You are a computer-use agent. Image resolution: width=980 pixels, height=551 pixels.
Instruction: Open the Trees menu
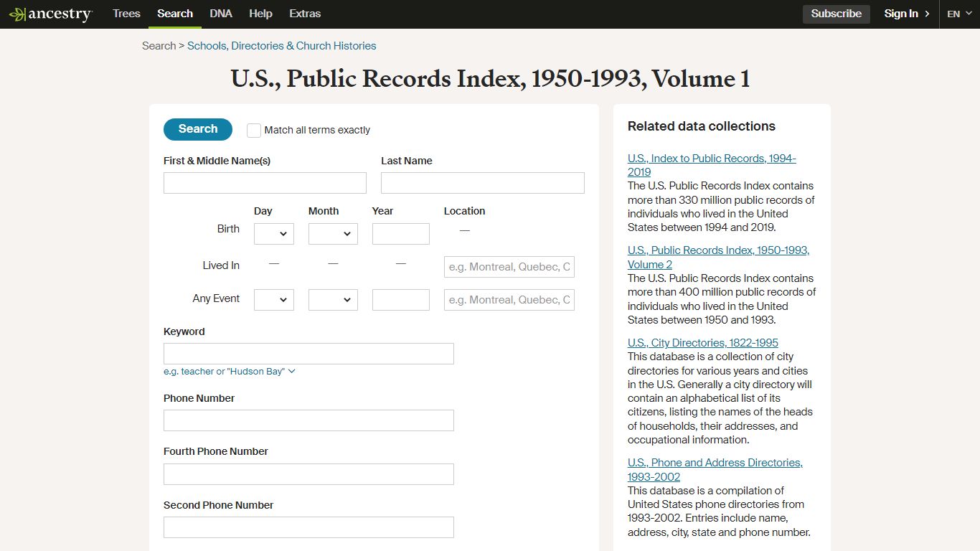(x=126, y=14)
